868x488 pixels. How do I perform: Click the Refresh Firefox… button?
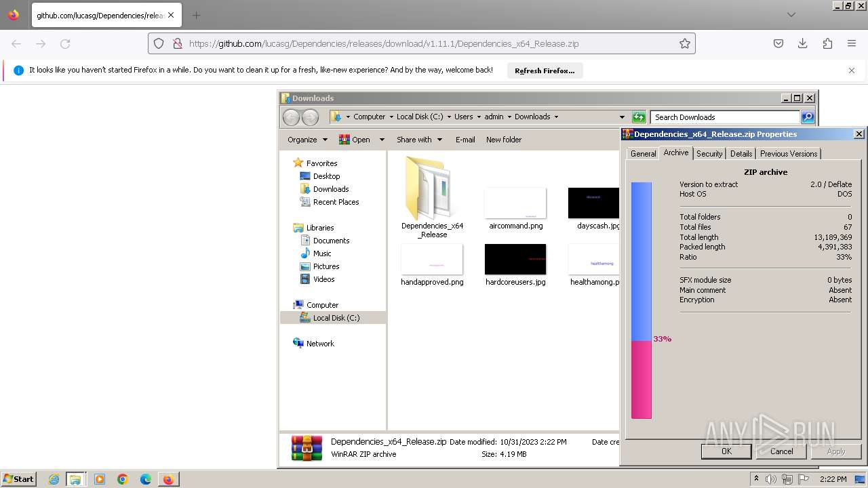click(x=545, y=70)
